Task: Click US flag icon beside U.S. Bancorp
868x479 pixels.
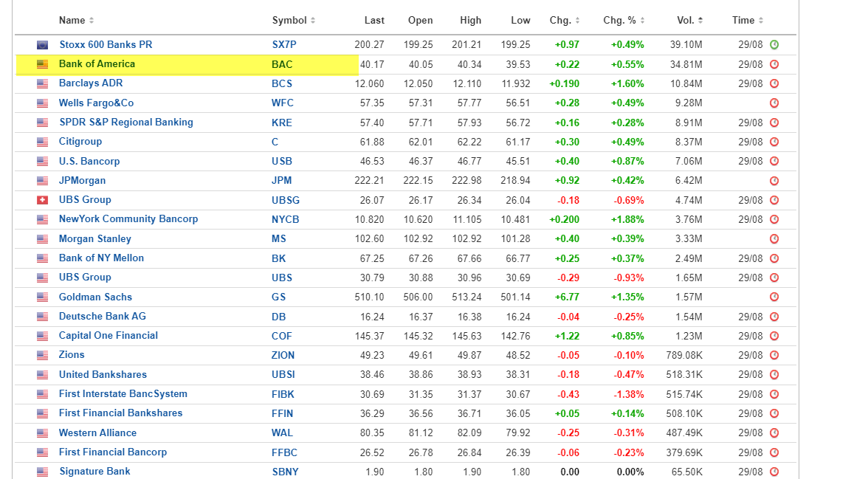Action: 43,161
